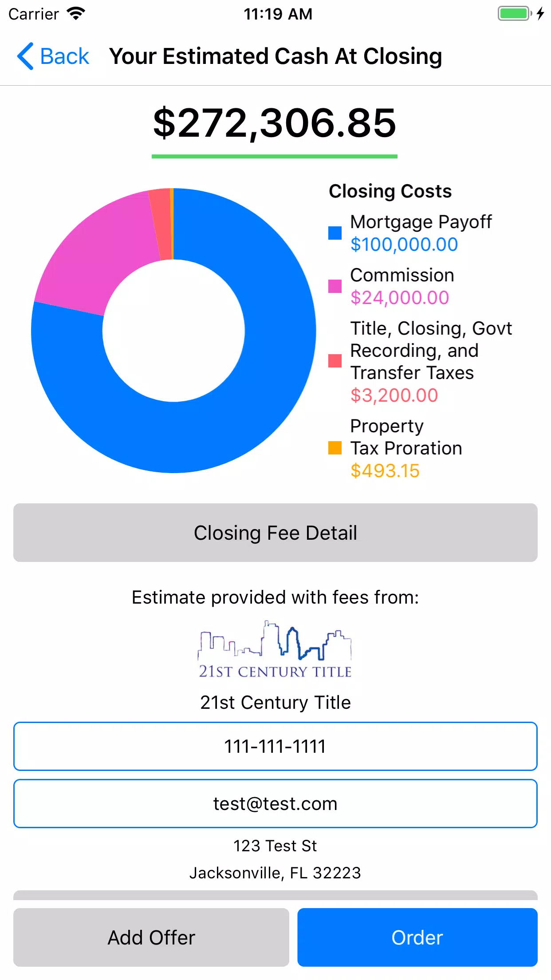The height and width of the screenshot is (980, 551).
Task: Select the pink Commission legend square
Action: tap(335, 286)
